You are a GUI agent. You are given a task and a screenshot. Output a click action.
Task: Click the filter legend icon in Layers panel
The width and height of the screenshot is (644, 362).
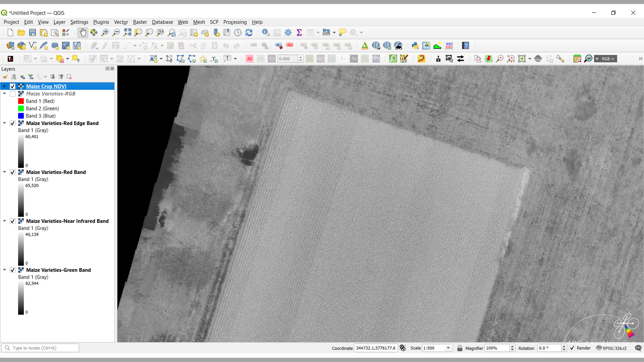click(31, 77)
